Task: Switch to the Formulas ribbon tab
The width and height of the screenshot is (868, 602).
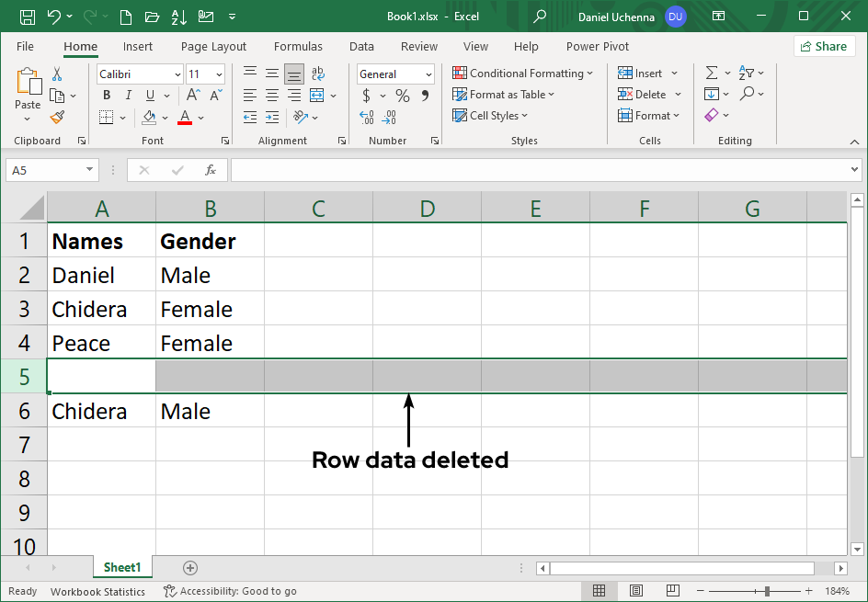Action: pos(298,46)
